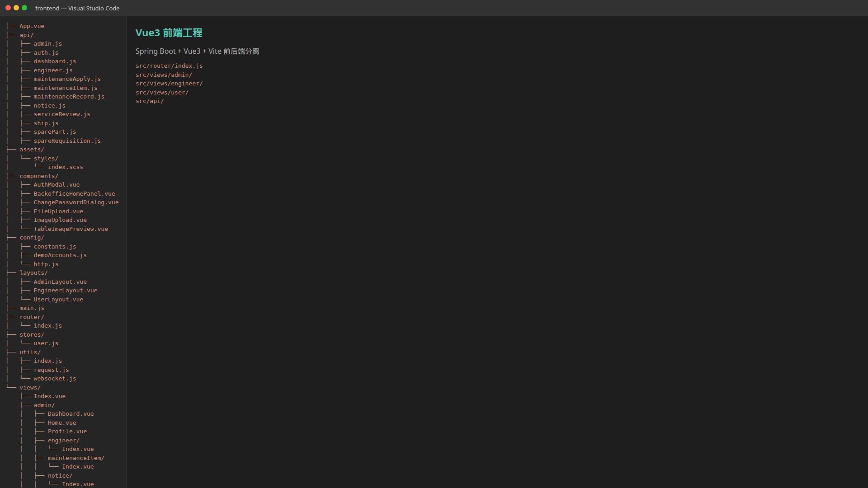Screen dimensions: 868x488
Task: Select engineer.js file entry
Action: pyautogui.click(x=53, y=70)
